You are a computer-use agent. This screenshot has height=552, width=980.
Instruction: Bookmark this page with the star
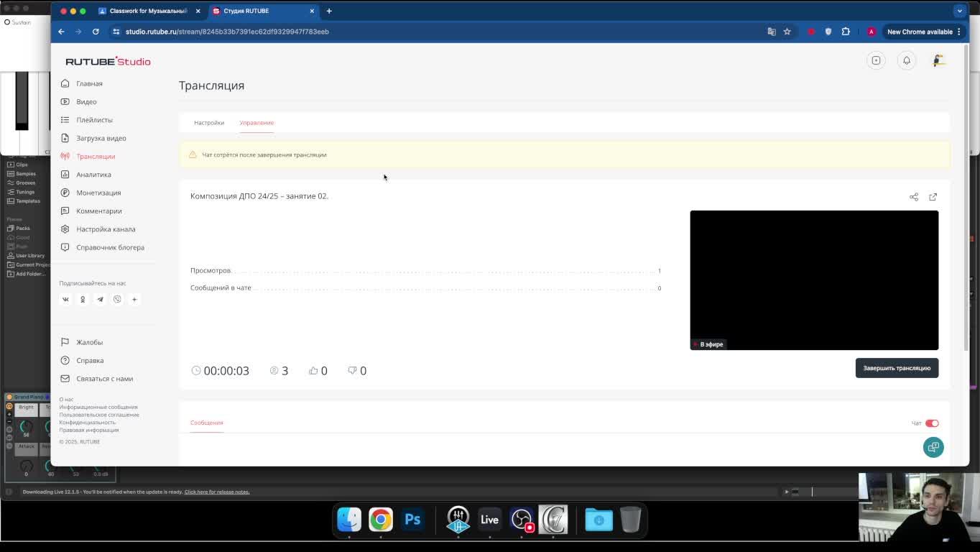click(787, 32)
